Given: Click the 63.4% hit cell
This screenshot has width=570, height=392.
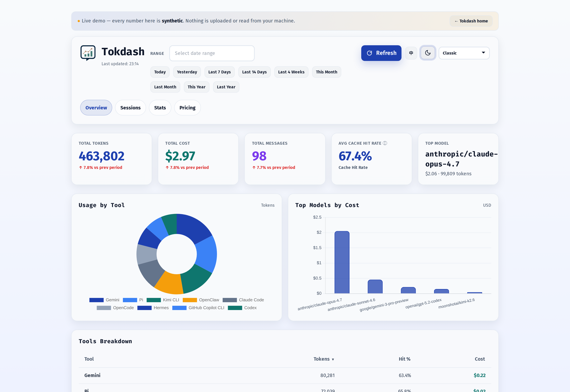Looking at the screenshot, I should pyautogui.click(x=405, y=375).
